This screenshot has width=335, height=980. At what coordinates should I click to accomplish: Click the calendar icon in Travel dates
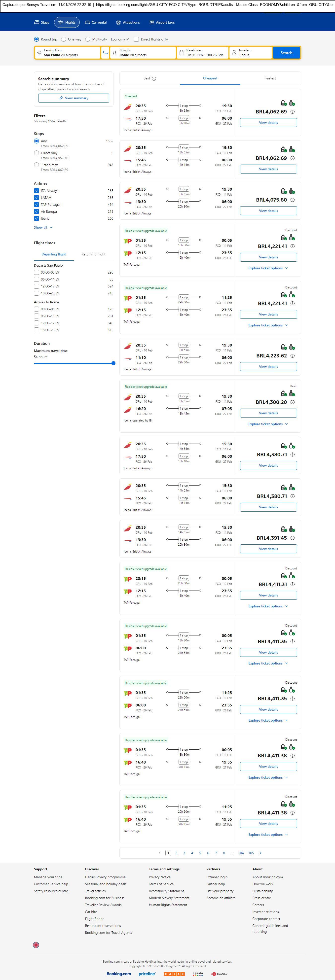click(x=181, y=53)
